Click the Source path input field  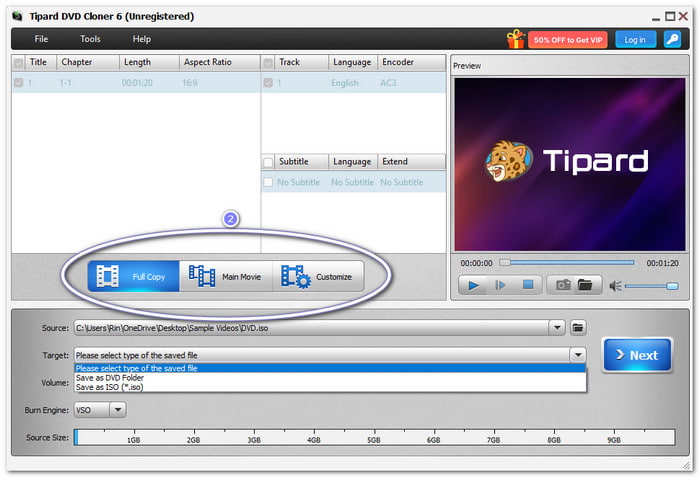pyautogui.click(x=312, y=328)
